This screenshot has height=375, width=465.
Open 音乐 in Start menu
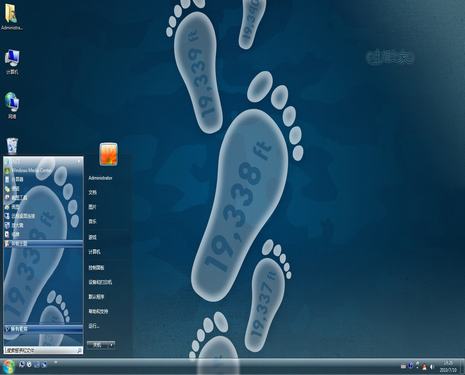tap(92, 221)
